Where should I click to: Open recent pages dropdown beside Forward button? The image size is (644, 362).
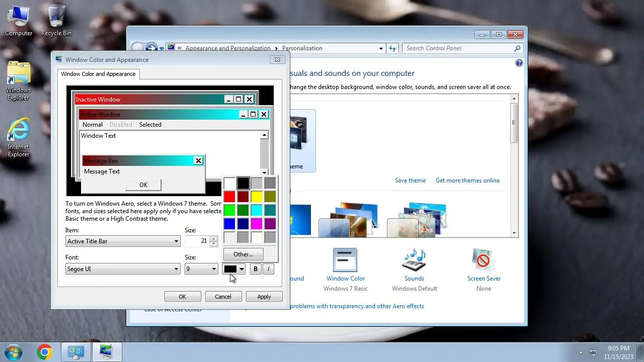(162, 49)
